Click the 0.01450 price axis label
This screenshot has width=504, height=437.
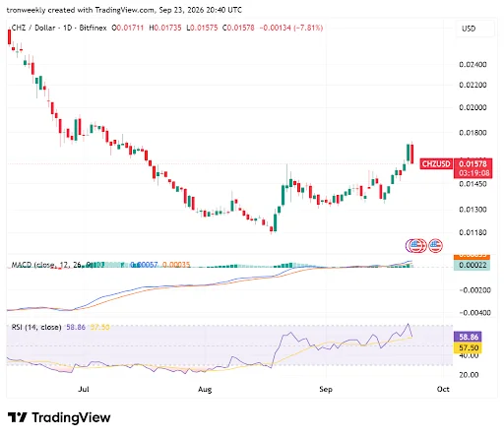click(x=472, y=184)
